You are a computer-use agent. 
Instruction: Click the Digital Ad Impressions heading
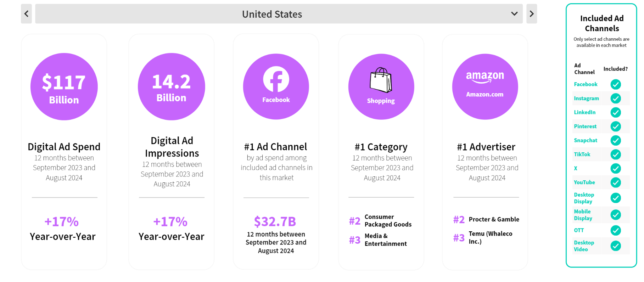coord(172,147)
